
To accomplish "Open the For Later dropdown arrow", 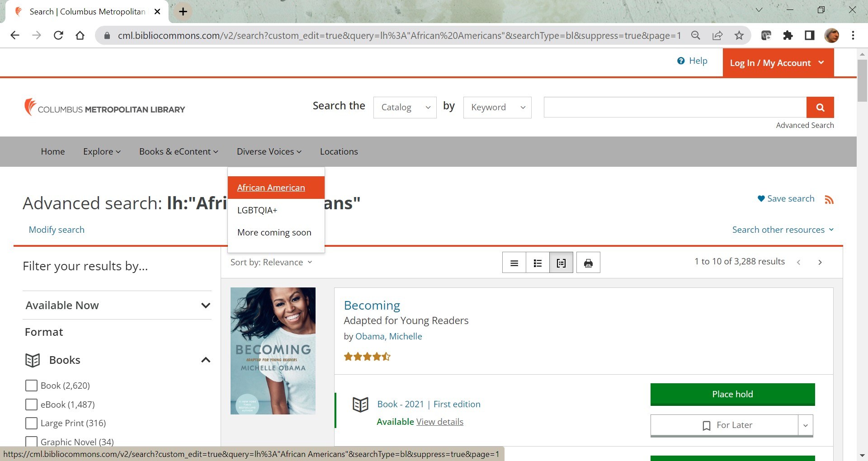I will tap(806, 425).
